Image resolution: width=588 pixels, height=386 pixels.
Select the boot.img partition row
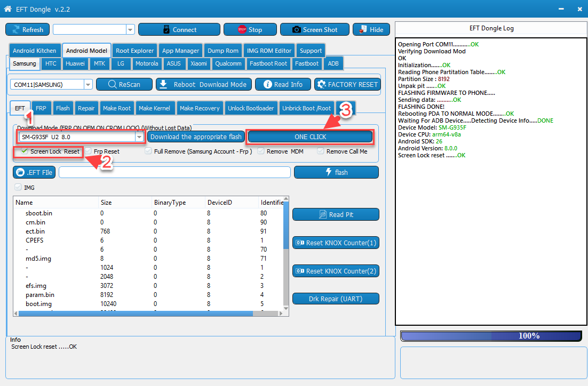(149, 303)
